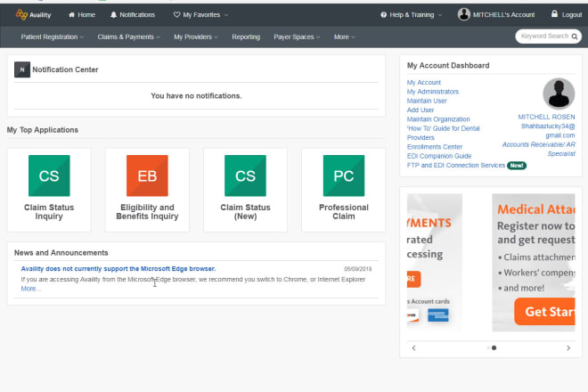Image resolution: width=588 pixels, height=392 pixels.
Task: Click the Medical Attachments banner
Action: pyautogui.click(x=534, y=262)
